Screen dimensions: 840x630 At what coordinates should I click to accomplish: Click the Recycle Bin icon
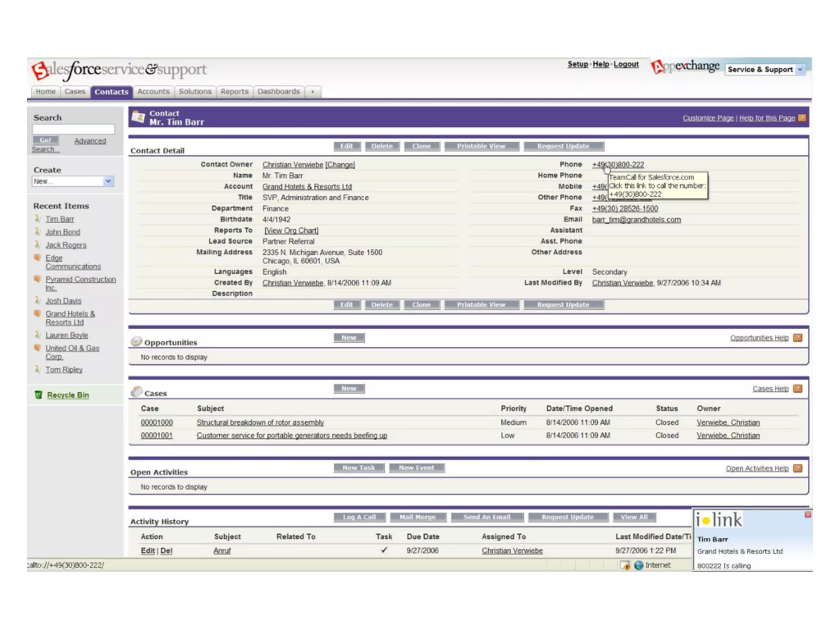[x=38, y=395]
